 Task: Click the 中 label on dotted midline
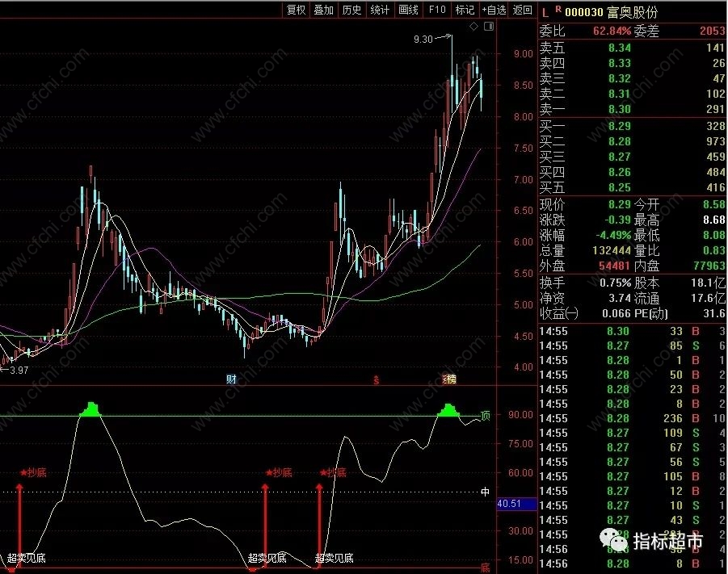click(485, 492)
